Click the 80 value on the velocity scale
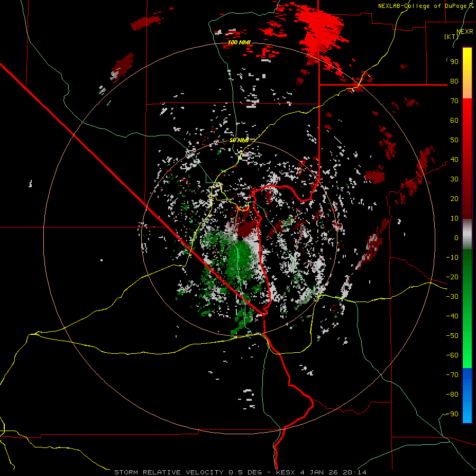 tap(454, 81)
